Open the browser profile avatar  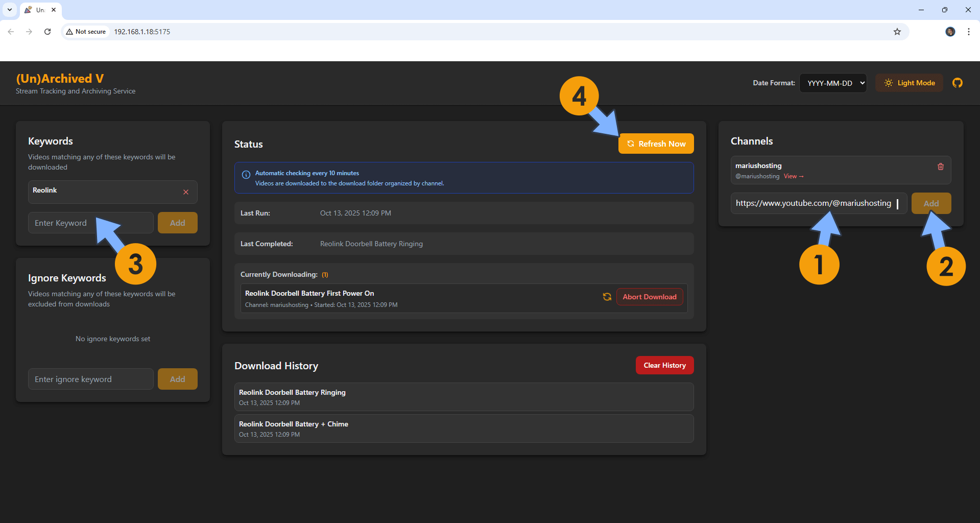pyautogui.click(x=950, y=32)
